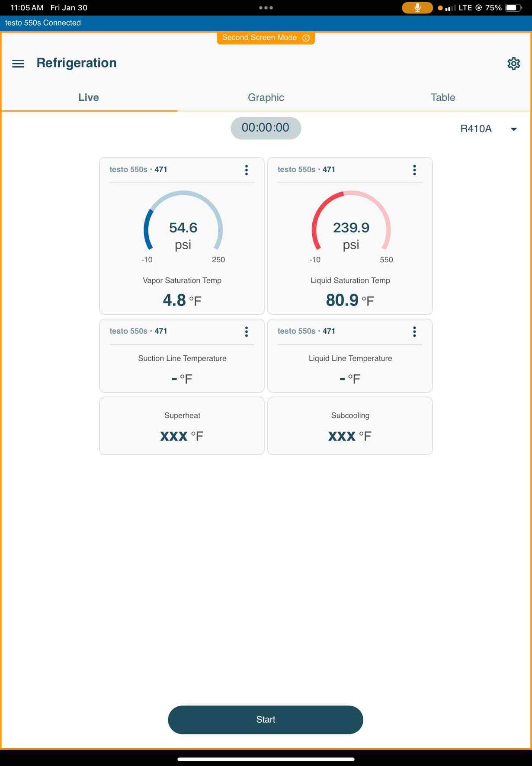Open options menu on Liquid Line Temperature card

tap(414, 332)
